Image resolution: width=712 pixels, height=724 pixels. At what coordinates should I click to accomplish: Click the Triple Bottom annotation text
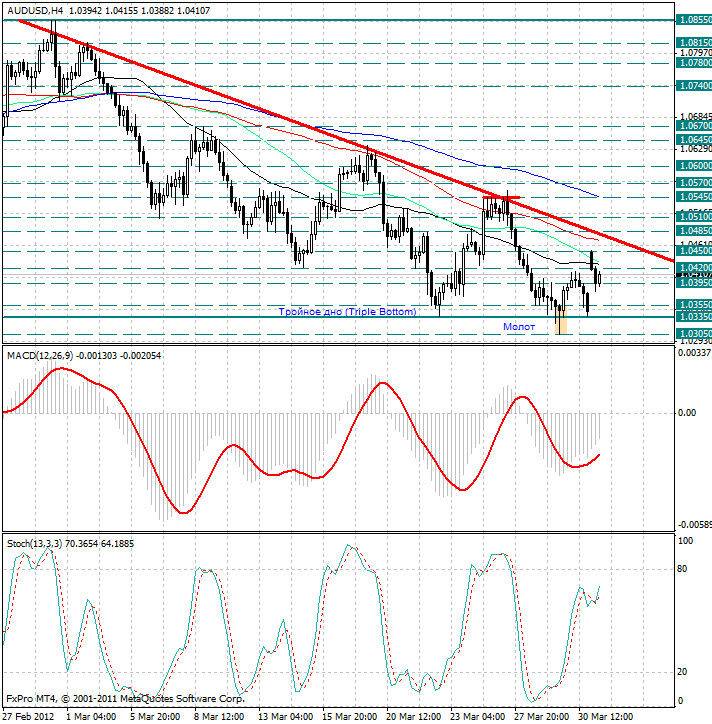347,312
